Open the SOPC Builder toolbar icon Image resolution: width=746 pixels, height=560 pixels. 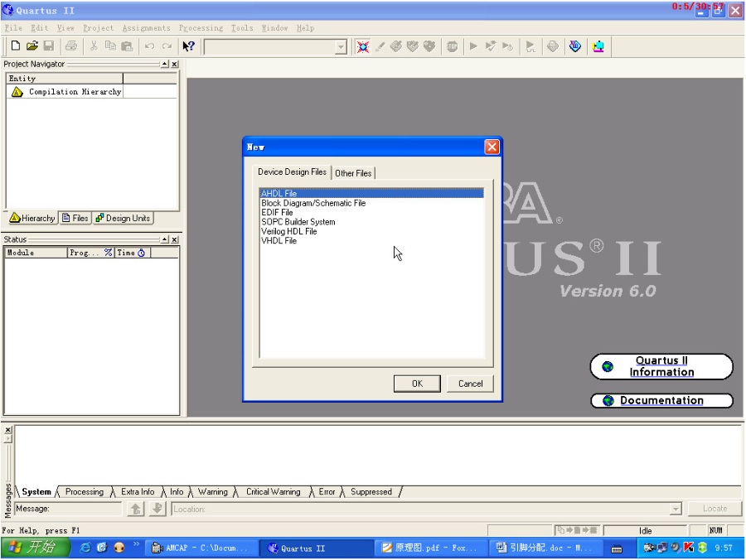(598, 46)
